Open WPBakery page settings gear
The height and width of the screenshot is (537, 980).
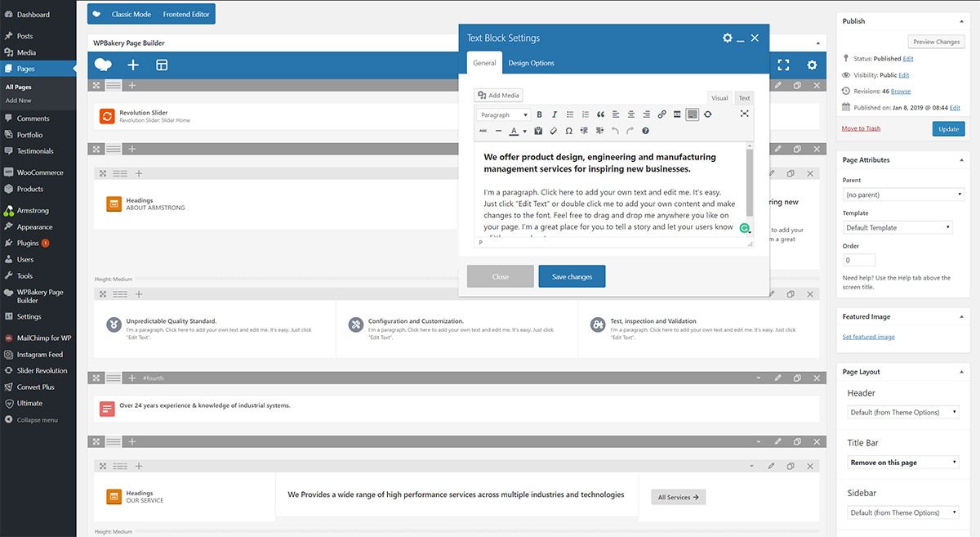click(812, 65)
